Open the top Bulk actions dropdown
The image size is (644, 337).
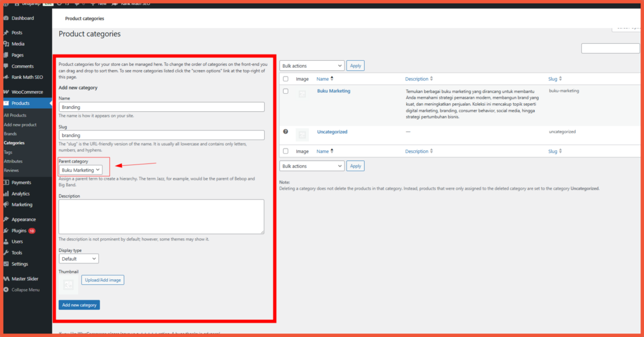(311, 66)
